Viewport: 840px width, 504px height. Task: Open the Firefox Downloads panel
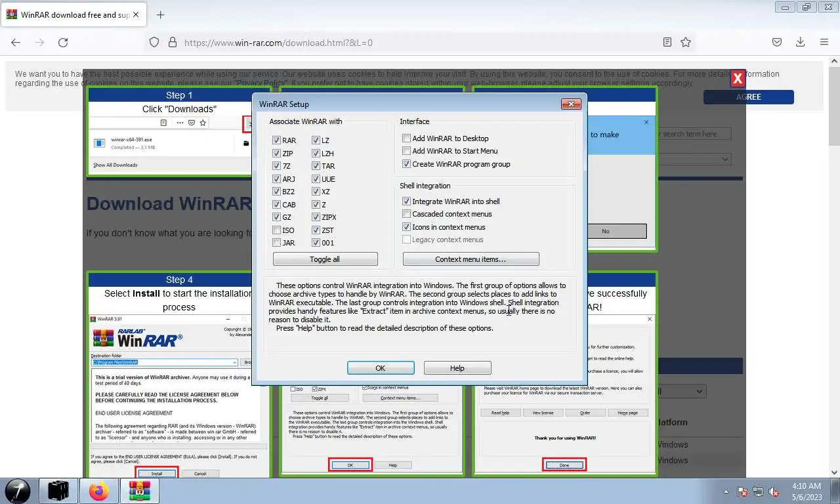click(x=800, y=42)
